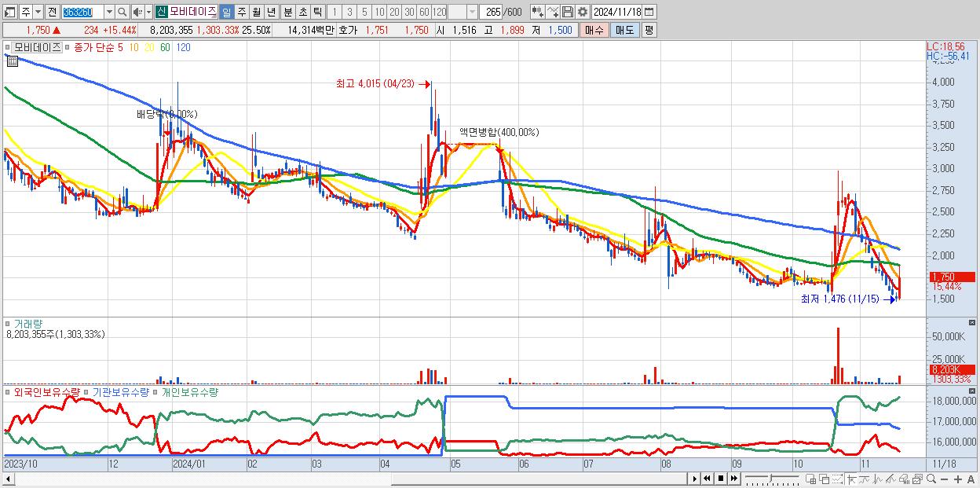Click the 120 moving average label
The width and height of the screenshot is (980, 488).
183,47
